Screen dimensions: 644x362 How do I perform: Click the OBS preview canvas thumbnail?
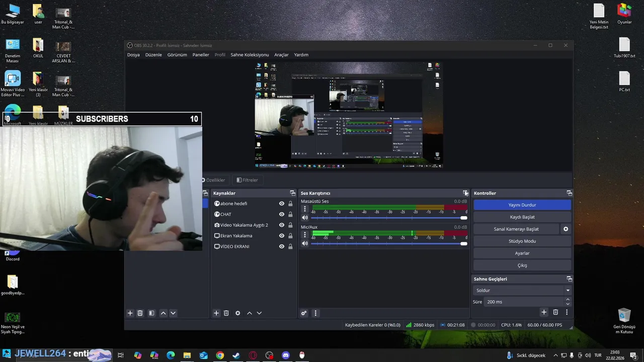tap(349, 115)
